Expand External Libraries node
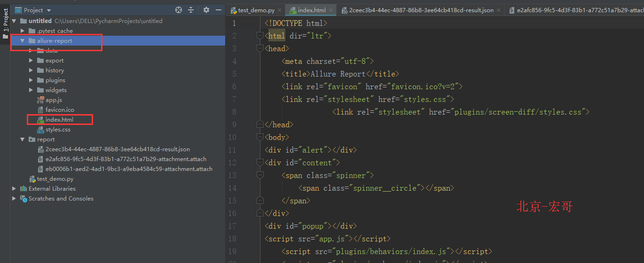 coord(14,189)
